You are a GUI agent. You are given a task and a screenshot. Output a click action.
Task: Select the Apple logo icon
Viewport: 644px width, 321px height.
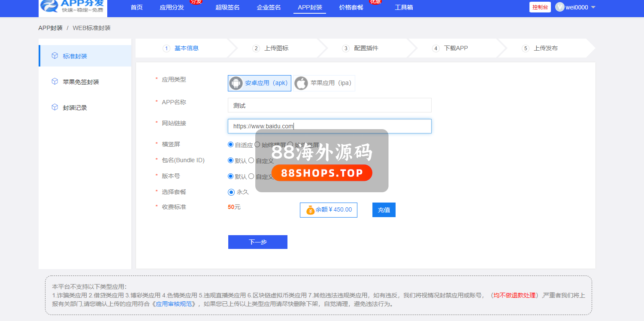click(301, 83)
